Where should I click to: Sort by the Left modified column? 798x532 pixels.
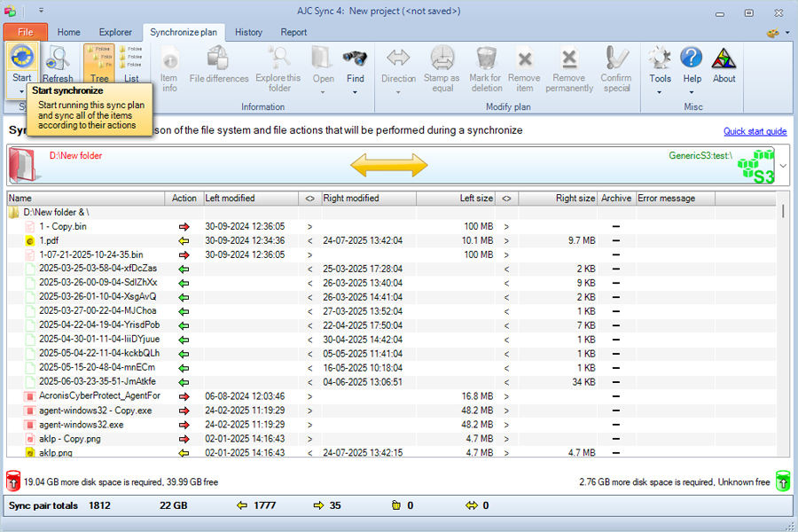click(x=252, y=198)
